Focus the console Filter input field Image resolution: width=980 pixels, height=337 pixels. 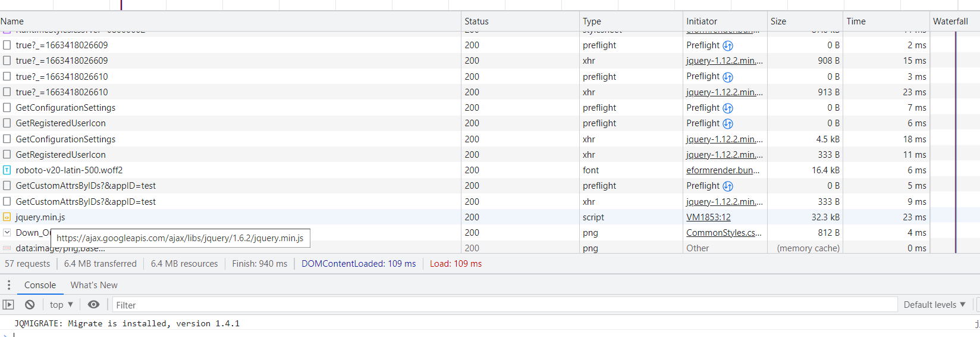coord(504,305)
